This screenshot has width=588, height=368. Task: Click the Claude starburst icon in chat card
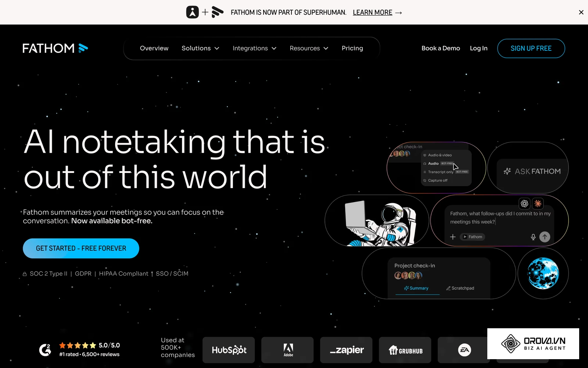(538, 203)
